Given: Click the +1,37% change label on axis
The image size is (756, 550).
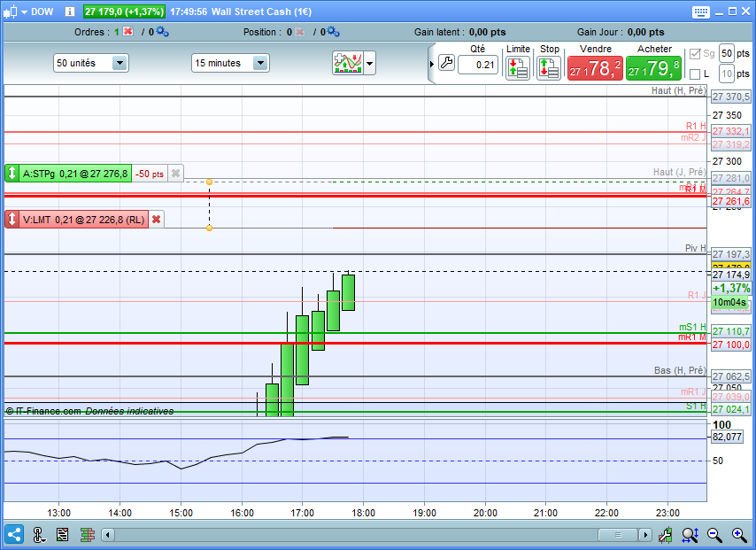Looking at the screenshot, I should [731, 288].
